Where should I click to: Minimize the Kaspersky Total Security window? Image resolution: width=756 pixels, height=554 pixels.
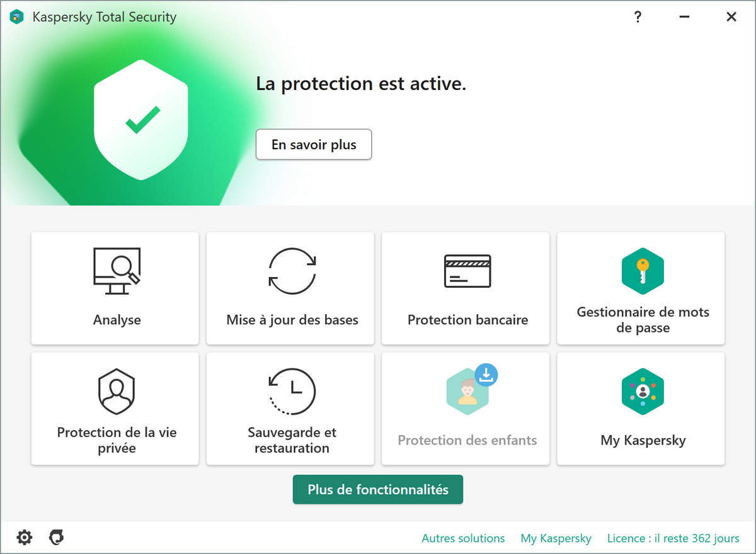point(685,17)
